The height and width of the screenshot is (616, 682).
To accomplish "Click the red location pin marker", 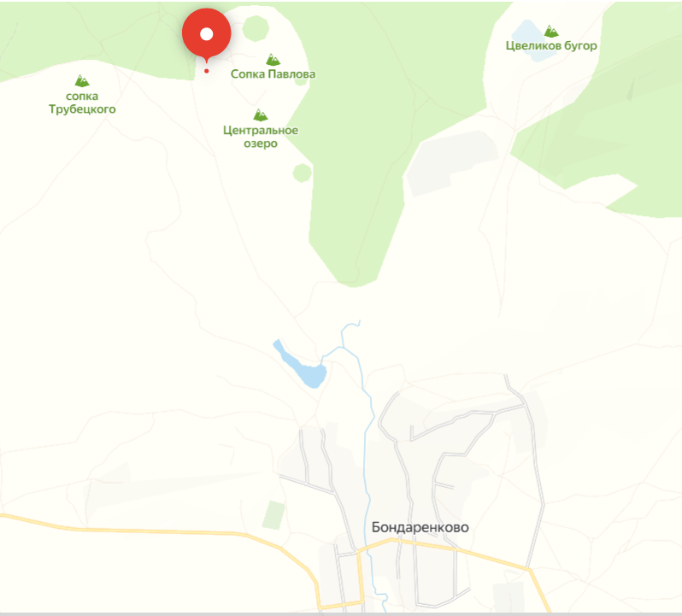I will [206, 34].
